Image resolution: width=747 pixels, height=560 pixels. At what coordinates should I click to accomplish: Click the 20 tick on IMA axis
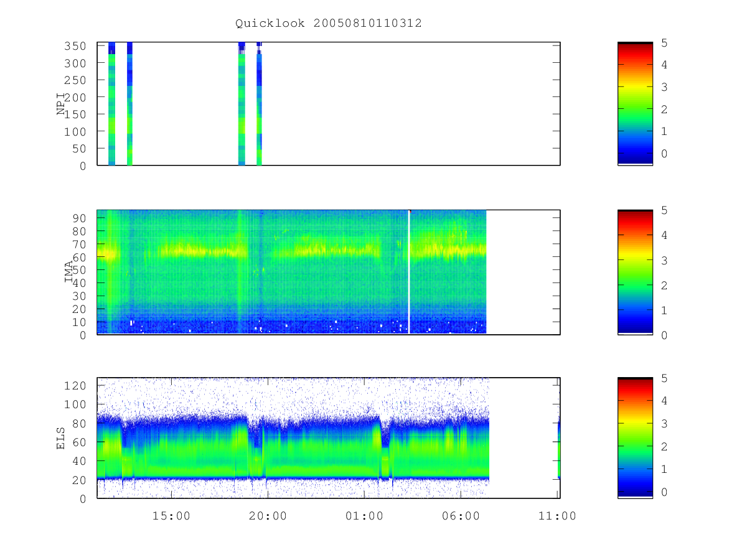79,309
